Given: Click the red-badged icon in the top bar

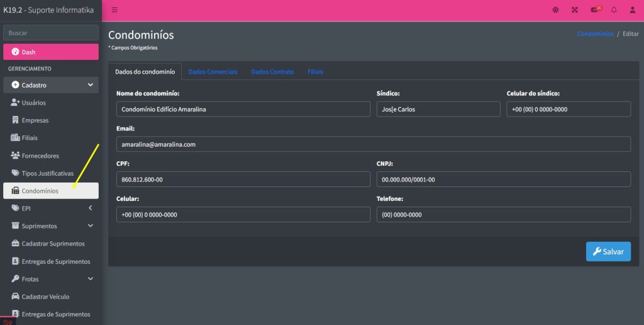Looking at the screenshot, I should [595, 10].
